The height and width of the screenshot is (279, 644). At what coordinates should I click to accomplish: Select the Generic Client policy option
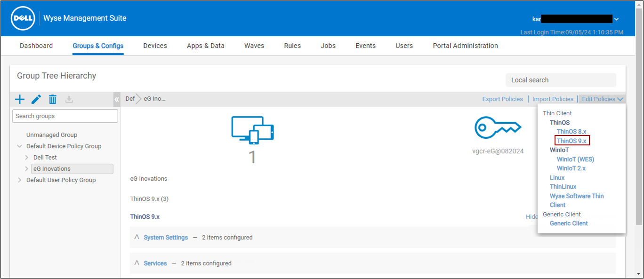569,223
